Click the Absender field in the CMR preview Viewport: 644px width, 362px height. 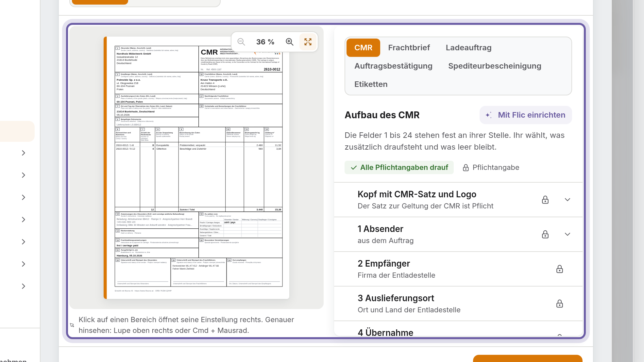click(x=157, y=59)
